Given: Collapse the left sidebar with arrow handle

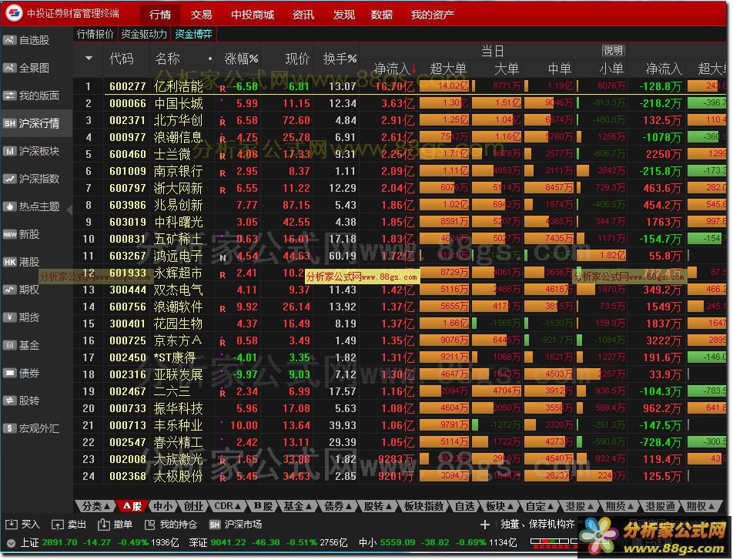Looking at the screenshot, I should pos(69,209).
